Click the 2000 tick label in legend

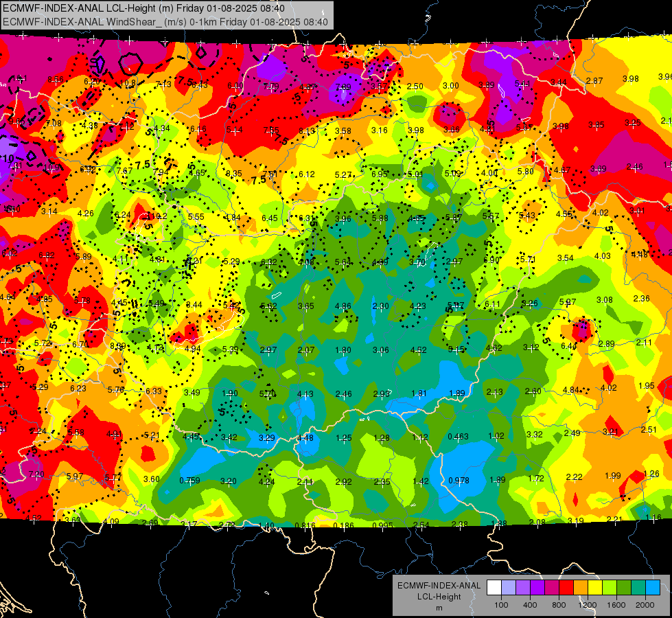[x=645, y=605]
